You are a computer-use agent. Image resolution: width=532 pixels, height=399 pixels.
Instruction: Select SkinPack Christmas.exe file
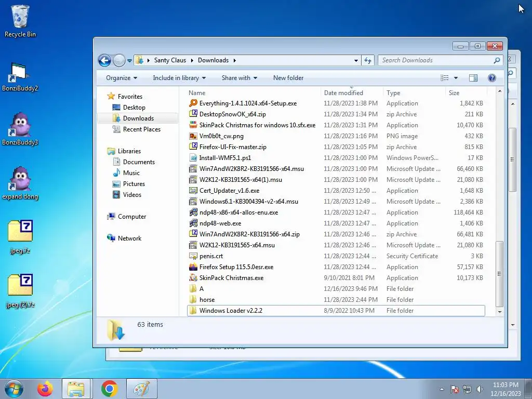coord(336,278)
